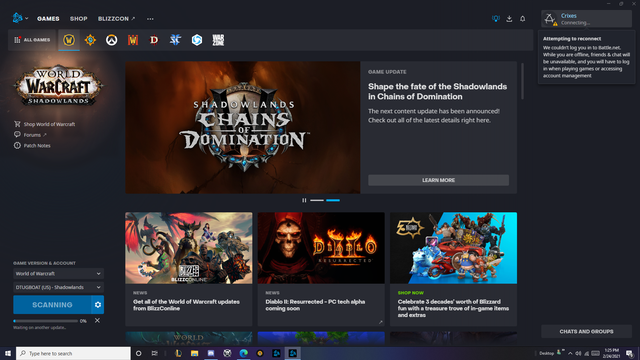Screen dimensions: 640x360
Task: Open the 30th anniversary celebration thumbnail
Action: [x=453, y=248]
